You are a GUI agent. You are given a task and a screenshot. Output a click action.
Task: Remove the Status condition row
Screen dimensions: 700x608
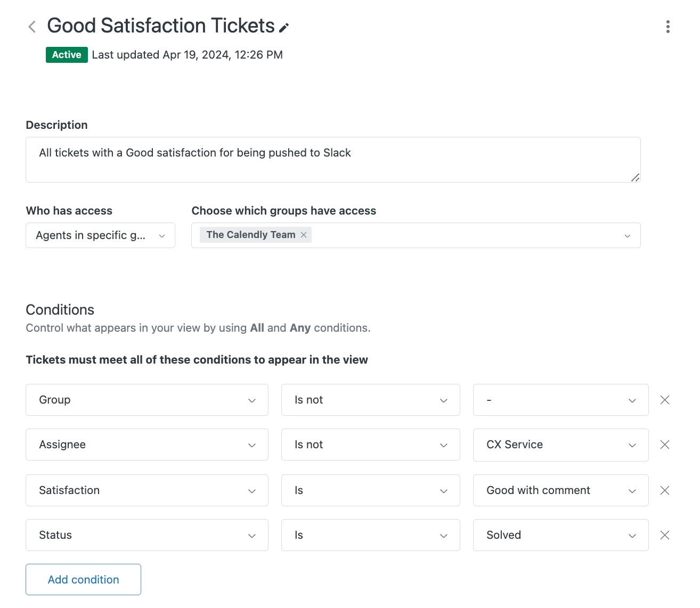664,535
